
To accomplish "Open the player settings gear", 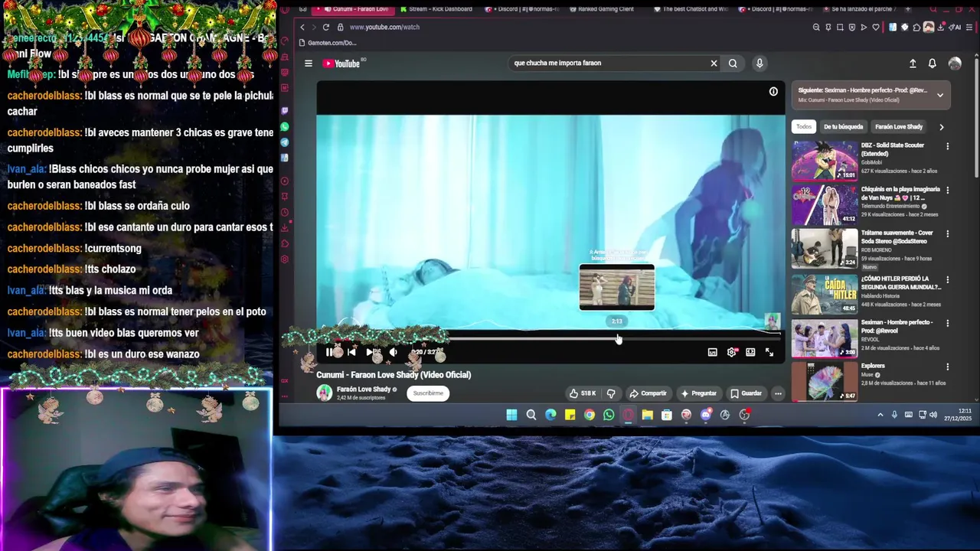I will tap(731, 352).
